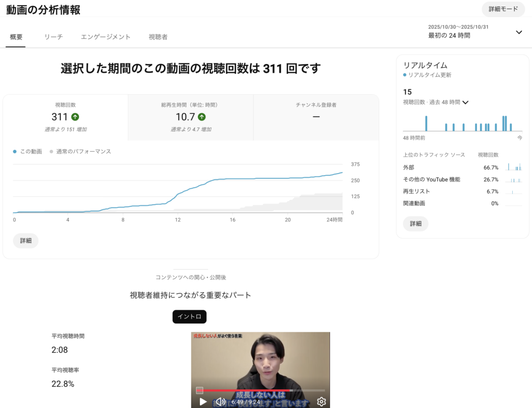Open the 視聴回数・過去 48 時間 dropdown
Image resolution: width=532 pixels, height=408 pixels.
465,102
